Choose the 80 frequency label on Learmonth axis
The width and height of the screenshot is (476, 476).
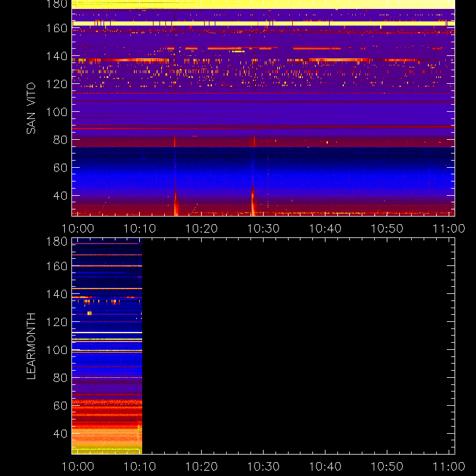(x=61, y=378)
